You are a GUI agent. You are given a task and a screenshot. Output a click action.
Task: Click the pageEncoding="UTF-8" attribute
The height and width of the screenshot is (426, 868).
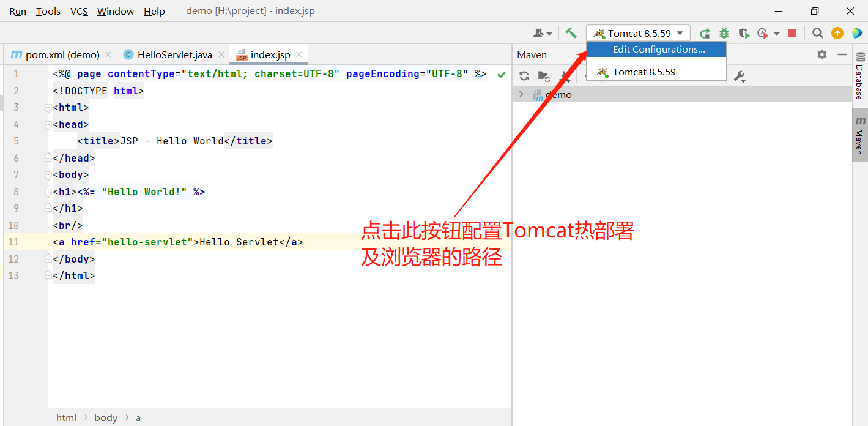point(407,74)
